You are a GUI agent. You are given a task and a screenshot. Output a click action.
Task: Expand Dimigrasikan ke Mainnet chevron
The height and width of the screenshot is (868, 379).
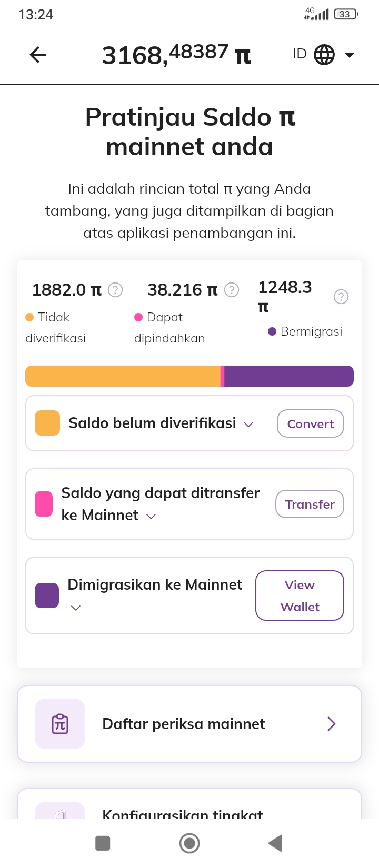point(76,608)
